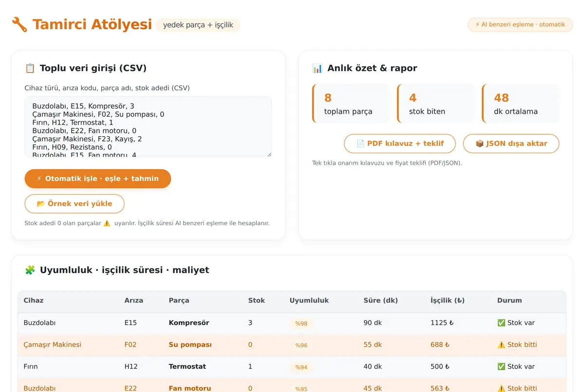Load sample data with Örnek veri yükle

pos(74,204)
